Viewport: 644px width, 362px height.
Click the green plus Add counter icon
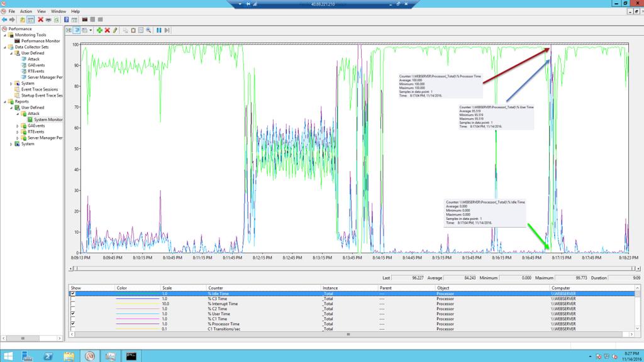coord(99,30)
